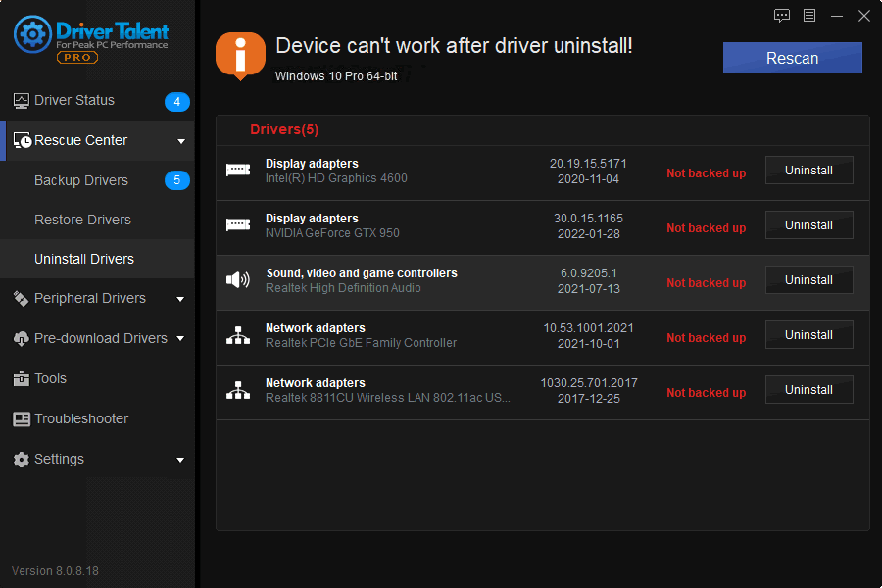The width and height of the screenshot is (882, 588).
Task: Expand the Peripheral Drivers arrow
Action: click(180, 299)
